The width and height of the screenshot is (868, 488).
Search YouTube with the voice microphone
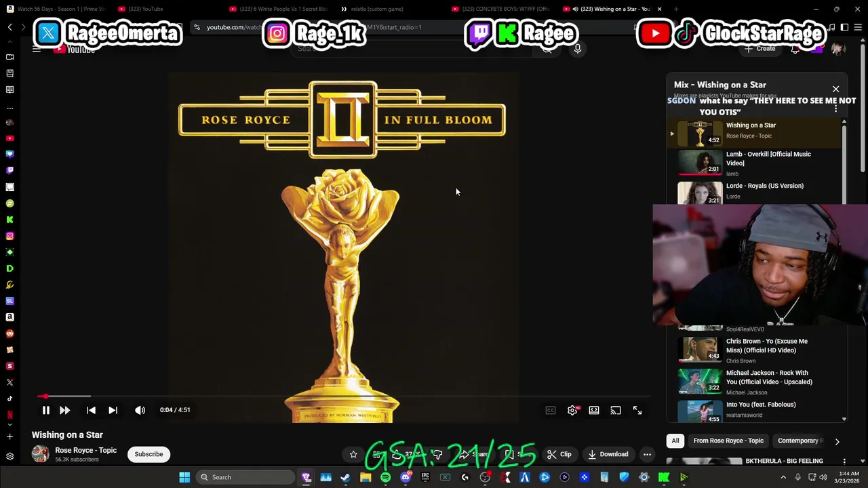[x=578, y=49]
